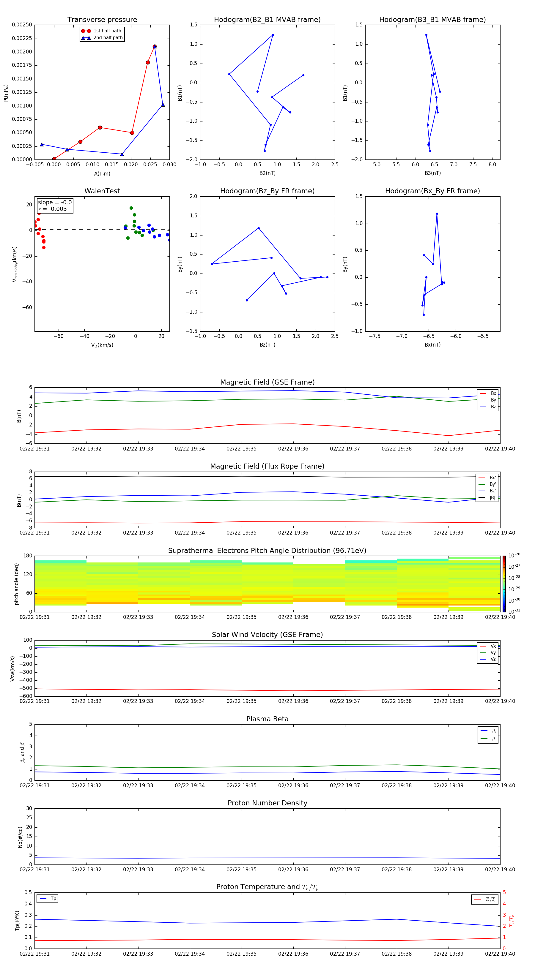This screenshot has width=535, height=980.
Task: Click the 'Te/Tp' legend entry in temperature panel
Action: point(485,899)
